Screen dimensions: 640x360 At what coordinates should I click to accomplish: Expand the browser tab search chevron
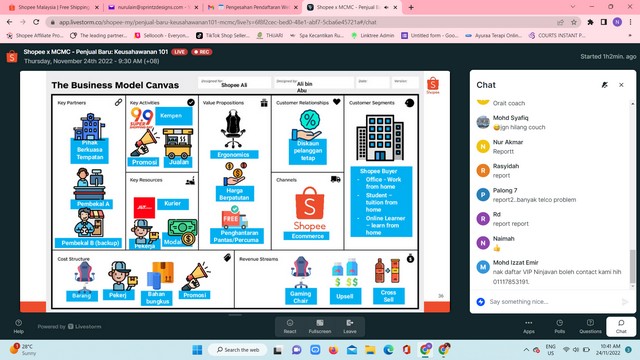tap(573, 7)
